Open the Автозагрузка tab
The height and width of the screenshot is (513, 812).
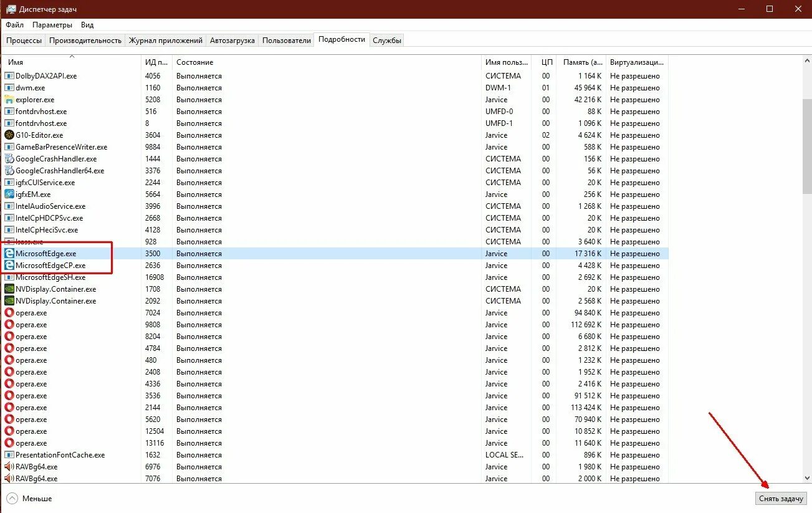(x=232, y=41)
